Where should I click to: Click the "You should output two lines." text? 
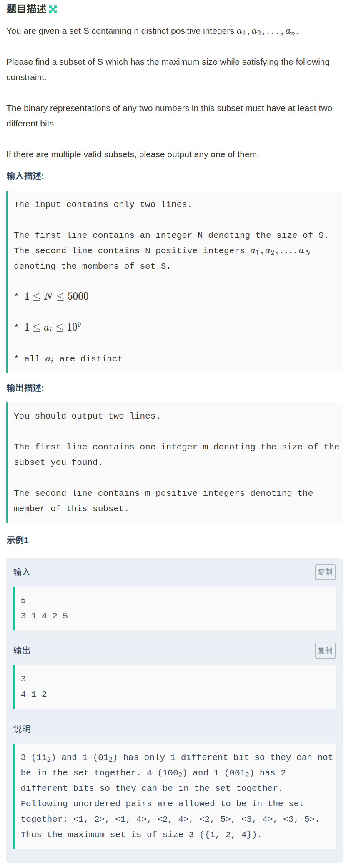(87, 416)
